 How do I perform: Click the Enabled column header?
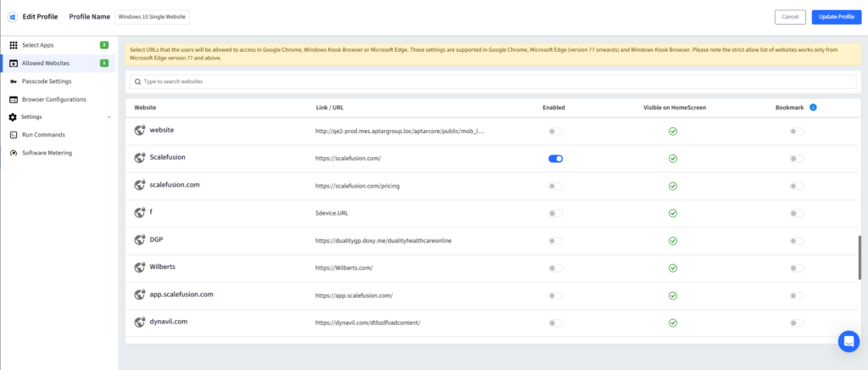point(554,108)
